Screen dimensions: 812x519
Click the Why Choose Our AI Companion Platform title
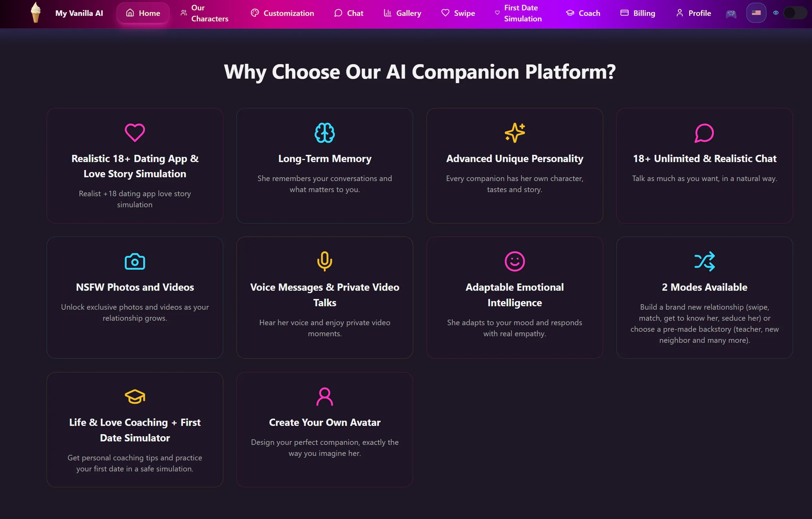(x=420, y=72)
